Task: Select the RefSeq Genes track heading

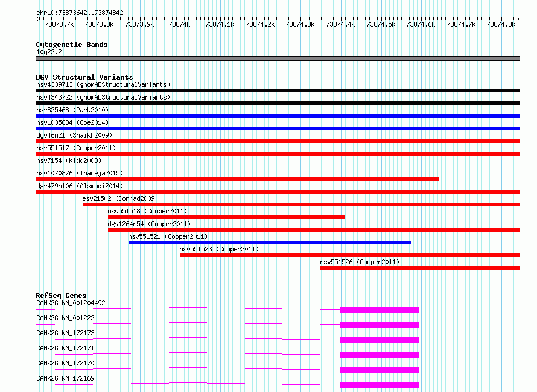Action: (x=61, y=296)
